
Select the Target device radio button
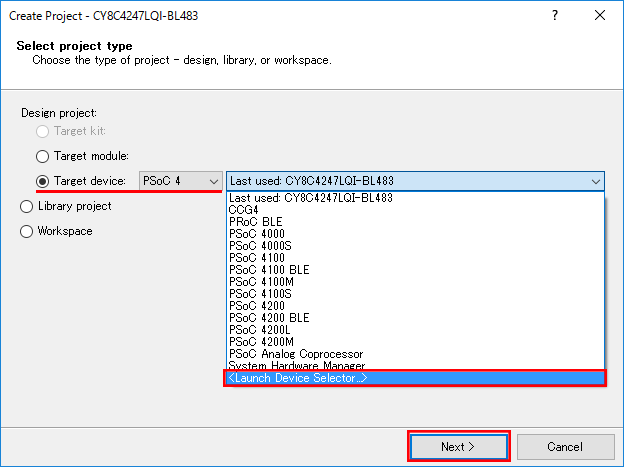coord(43,181)
